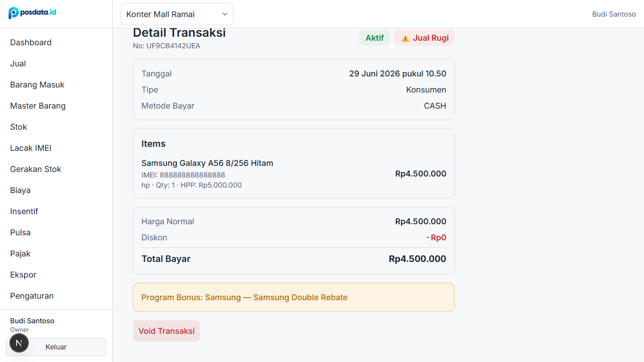The image size is (644, 362).
Task: Click the posdata.id logo
Action: (32, 13)
